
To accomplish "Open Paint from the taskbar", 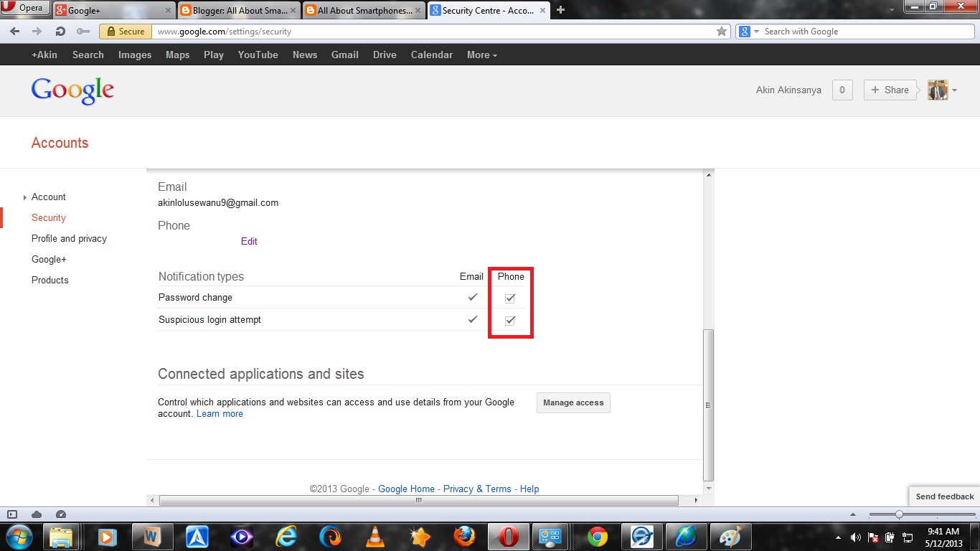I will point(730,537).
